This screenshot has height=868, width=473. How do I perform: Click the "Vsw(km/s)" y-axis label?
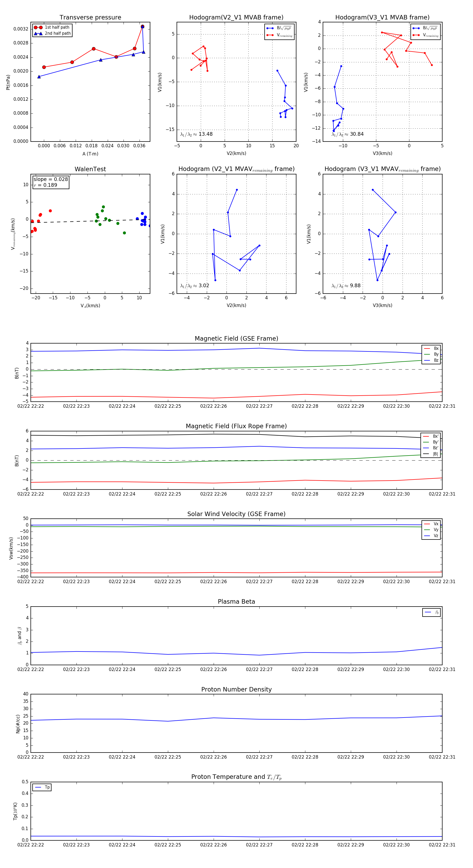click(11, 548)
